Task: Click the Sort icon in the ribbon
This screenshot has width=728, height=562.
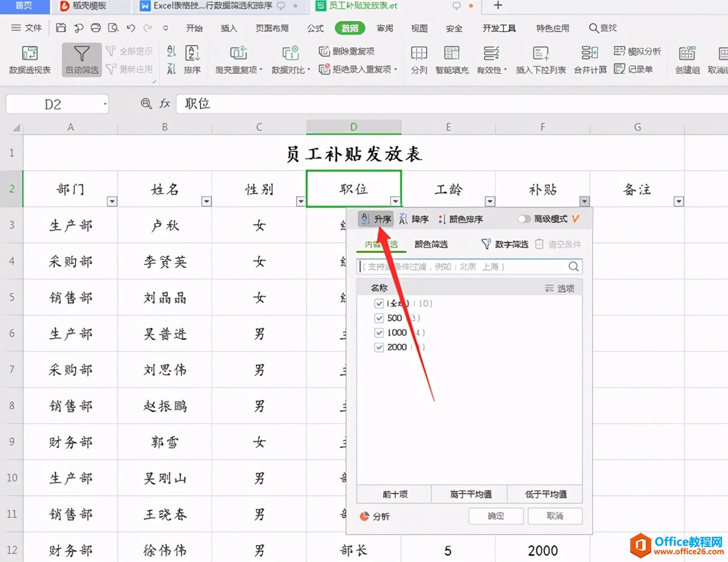Action: pos(192,53)
